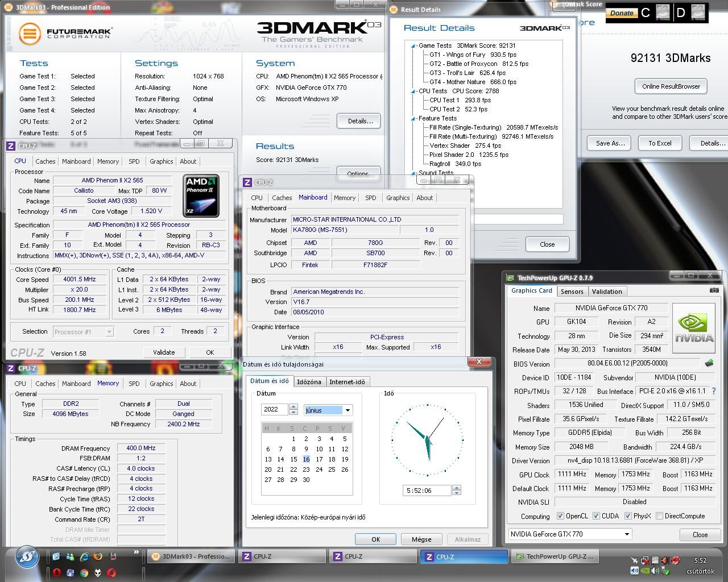Viewport: 728px width, 582px height.
Task: Launch Internet Explorer from quick launch
Action: coord(84,557)
